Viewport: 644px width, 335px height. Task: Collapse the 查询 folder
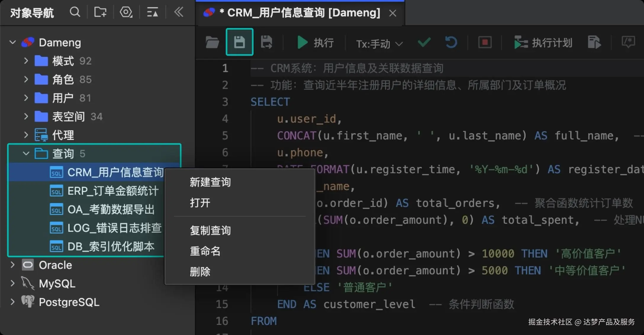coord(26,154)
